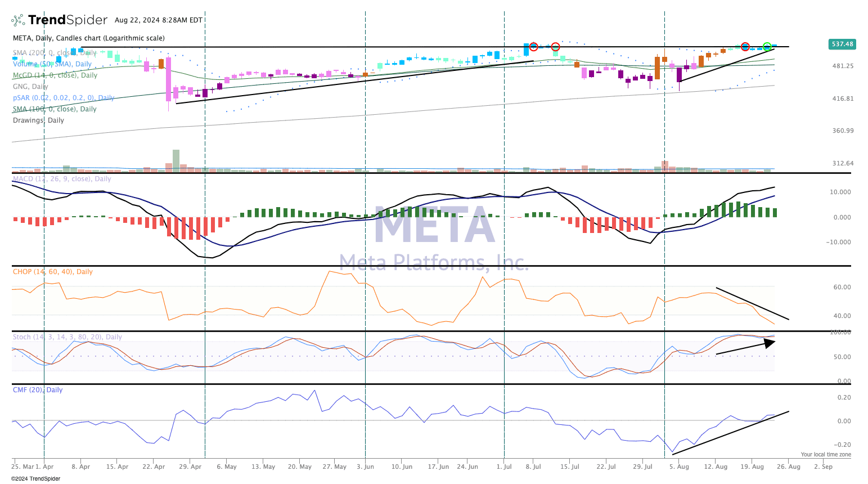Click the 1. Apr date axis label
The height and width of the screenshot is (484, 868).
tap(44, 467)
